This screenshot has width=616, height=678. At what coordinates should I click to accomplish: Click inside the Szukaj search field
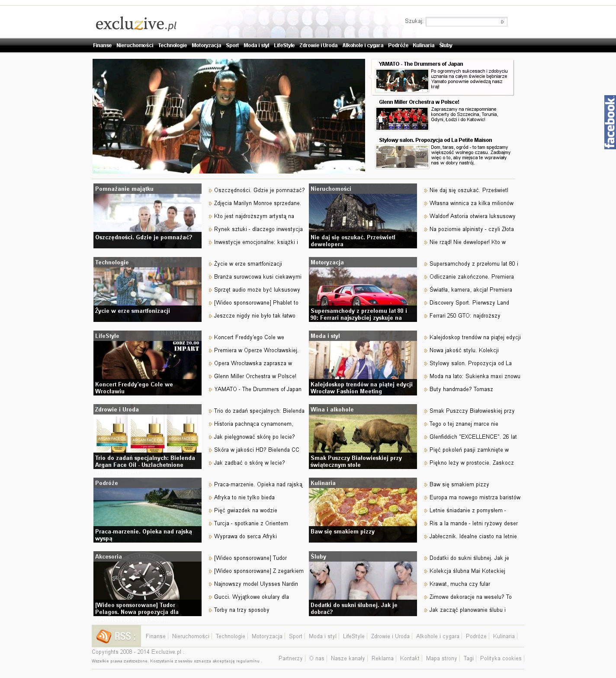coord(462,22)
